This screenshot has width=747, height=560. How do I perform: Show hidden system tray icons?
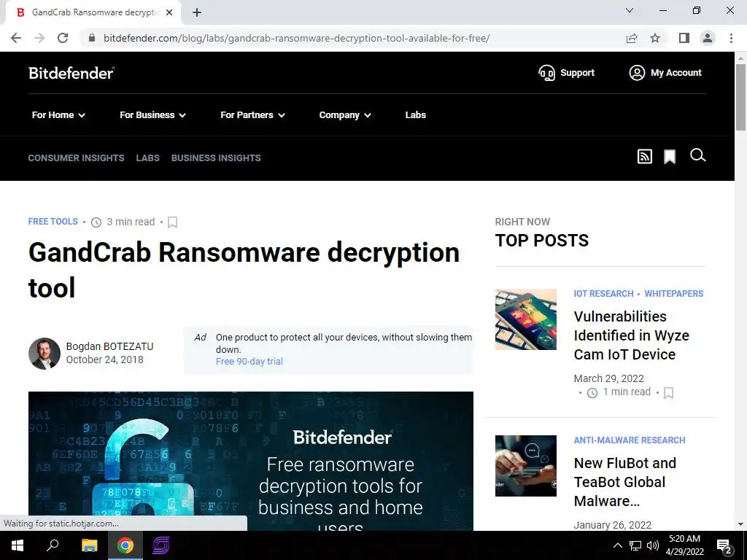(617, 545)
